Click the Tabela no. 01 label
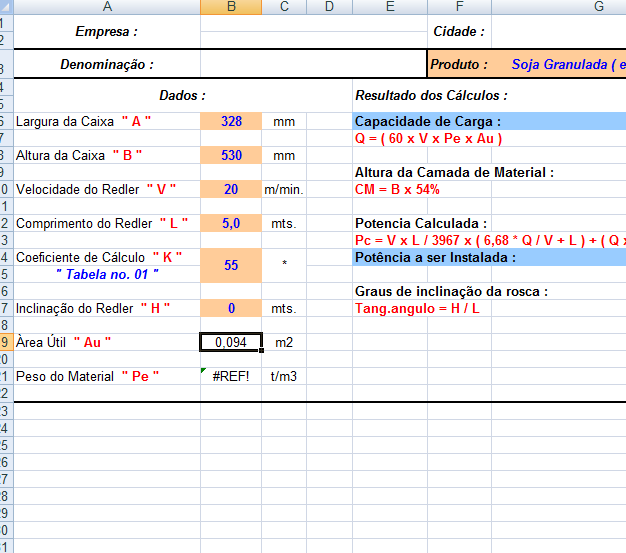The height and width of the screenshot is (553, 626). [x=107, y=273]
